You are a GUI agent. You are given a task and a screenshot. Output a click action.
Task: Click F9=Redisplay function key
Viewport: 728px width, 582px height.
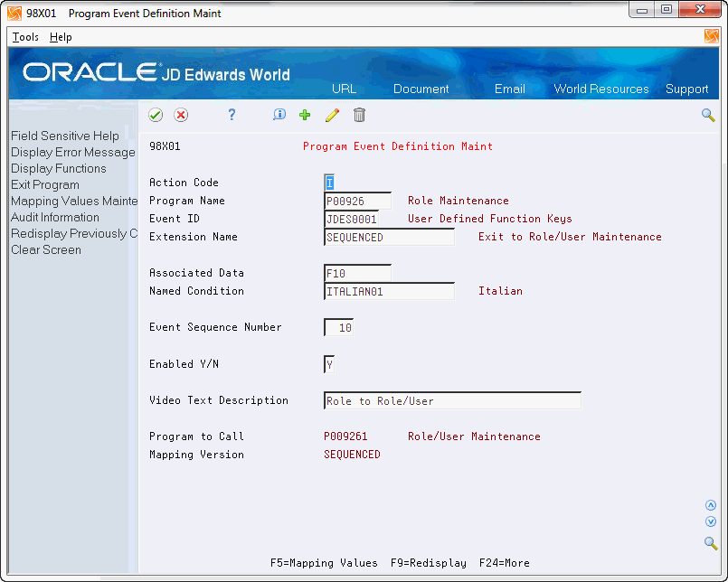[x=429, y=563]
